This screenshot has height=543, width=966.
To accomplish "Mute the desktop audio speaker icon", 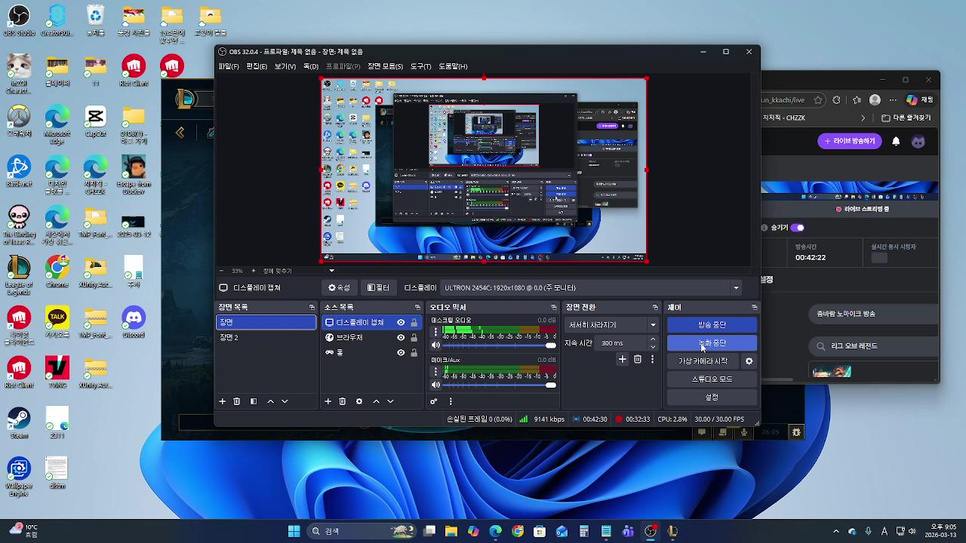I will [435, 346].
